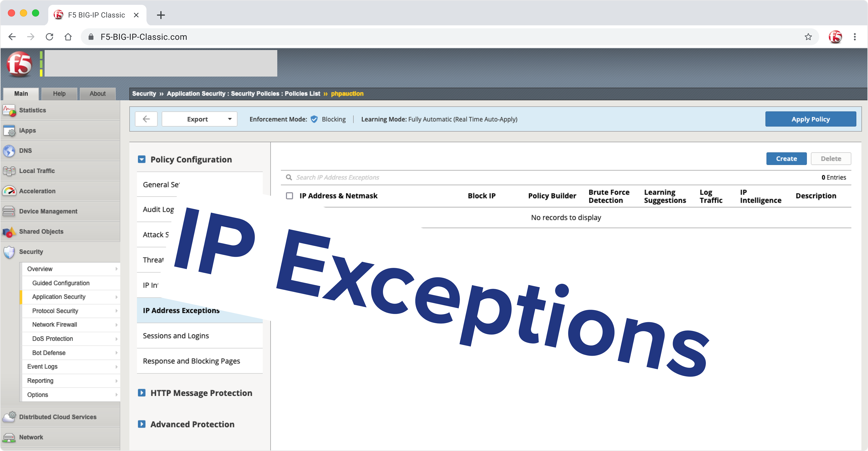Expand the Advanced Protection section
The image size is (868, 451).
[x=142, y=424]
